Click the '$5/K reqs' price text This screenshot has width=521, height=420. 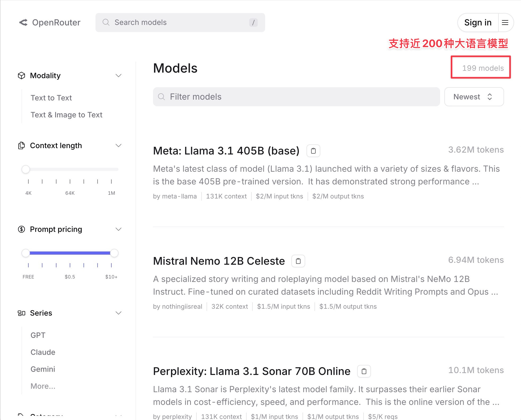(383, 417)
